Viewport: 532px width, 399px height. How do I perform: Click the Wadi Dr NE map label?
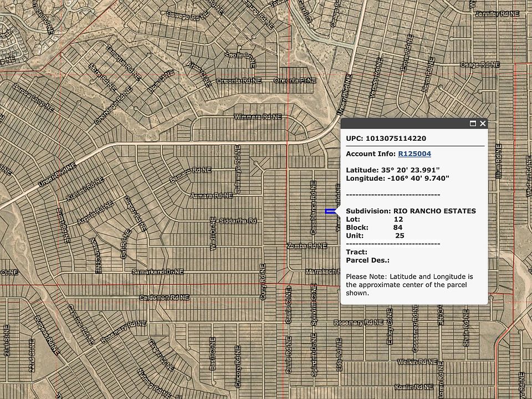(x=213, y=234)
